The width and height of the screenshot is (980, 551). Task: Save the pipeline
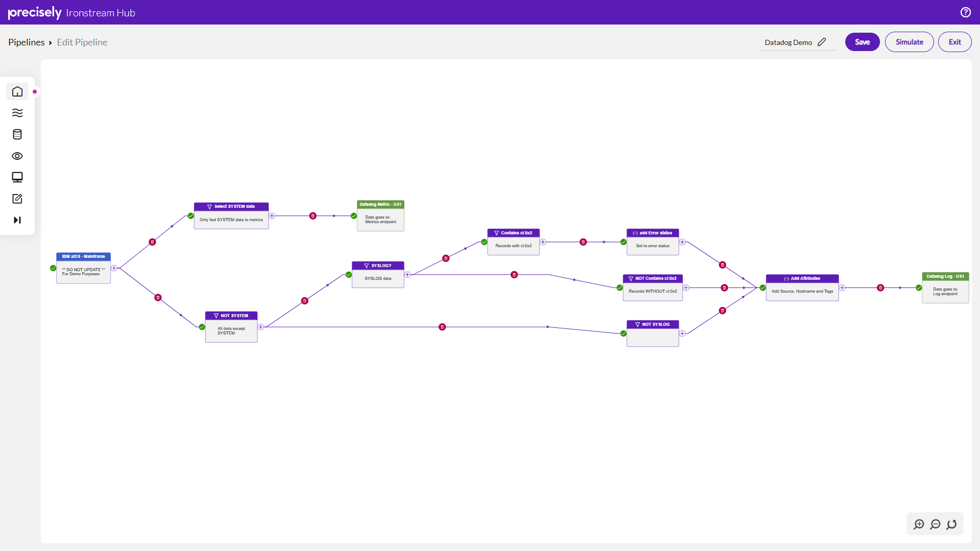click(x=863, y=42)
